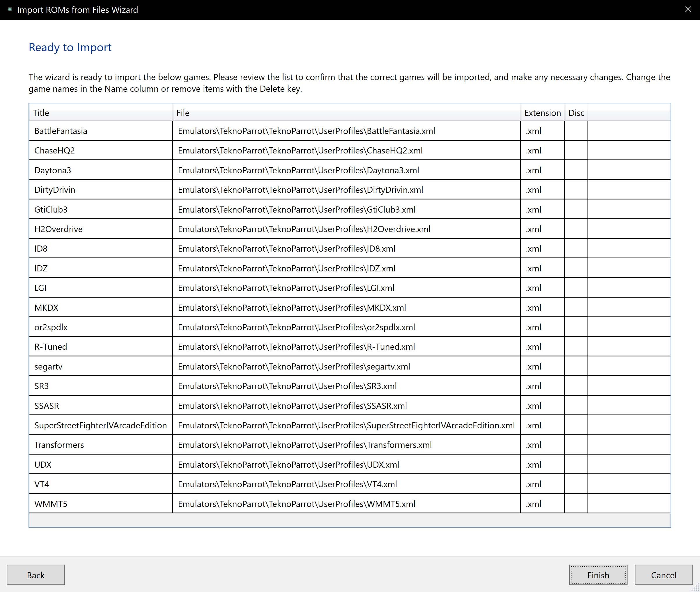Select the H2Overdrive title cell
The image size is (700, 592).
101,229
